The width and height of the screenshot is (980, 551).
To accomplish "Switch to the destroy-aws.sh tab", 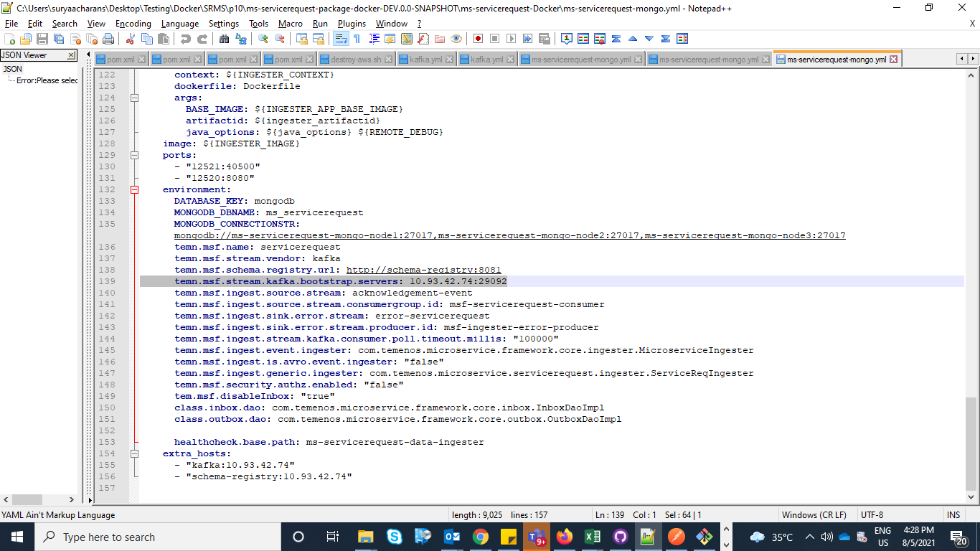I will pyautogui.click(x=356, y=60).
